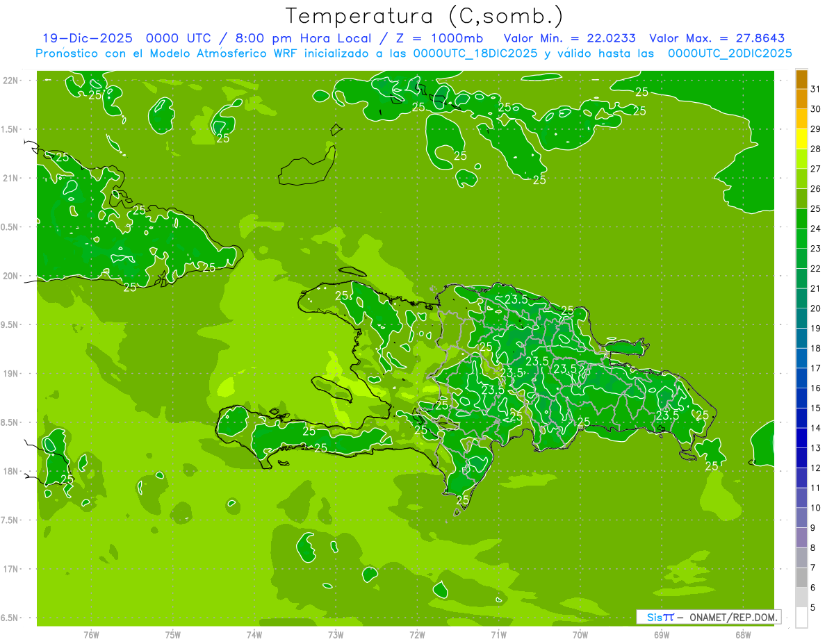Click color scale value "13"
The height and width of the screenshot is (644, 834).
816,448
